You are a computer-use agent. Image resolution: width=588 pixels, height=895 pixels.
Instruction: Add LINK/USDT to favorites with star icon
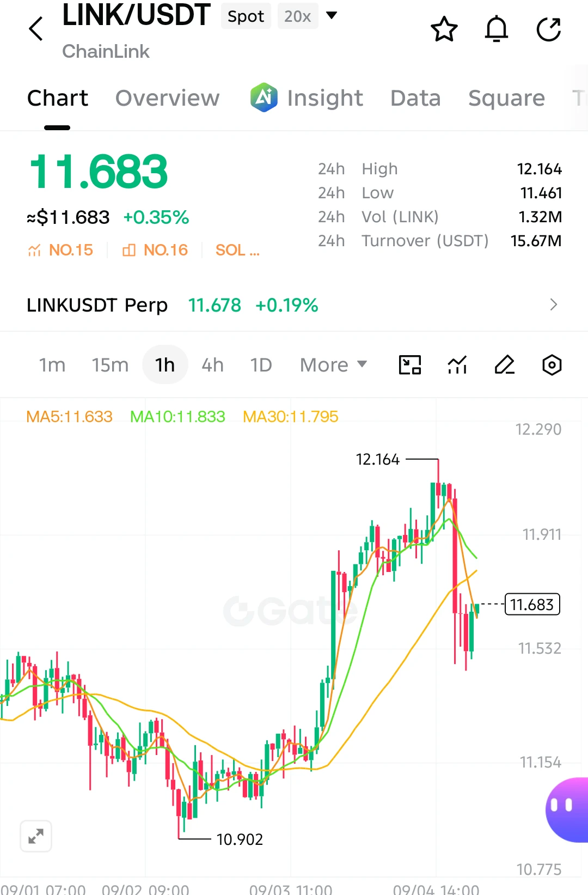(444, 29)
